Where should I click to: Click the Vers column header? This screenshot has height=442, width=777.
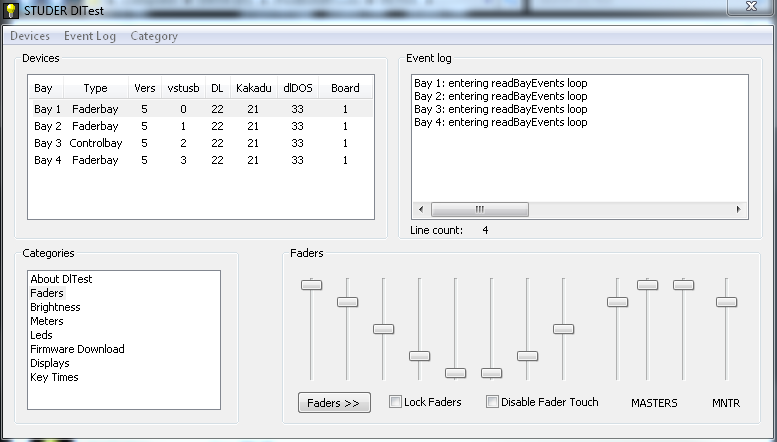[145, 88]
